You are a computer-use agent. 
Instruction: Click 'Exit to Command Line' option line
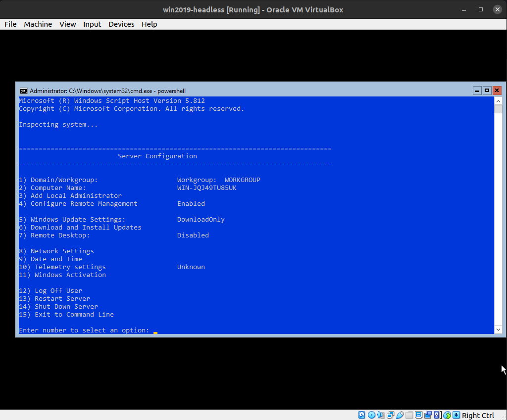point(66,314)
